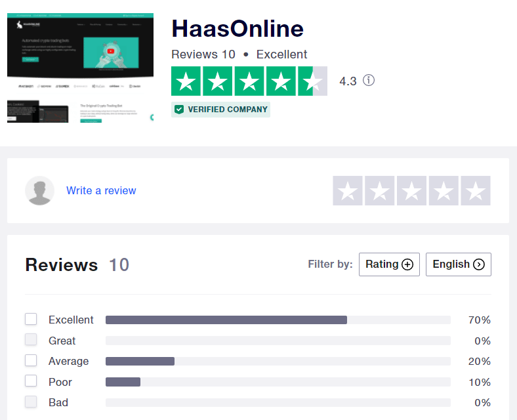Click the Average label in rating breakdown

pos(69,362)
